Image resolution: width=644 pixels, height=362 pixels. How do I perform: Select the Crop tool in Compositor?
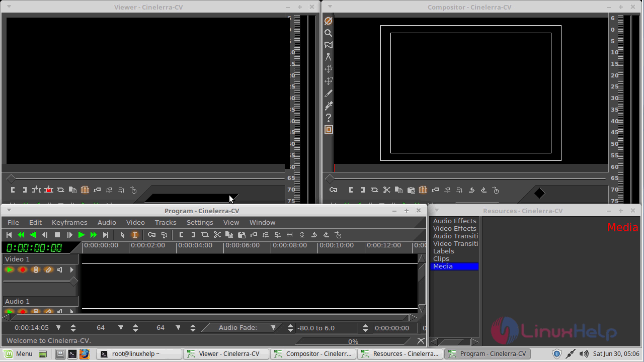point(329,93)
